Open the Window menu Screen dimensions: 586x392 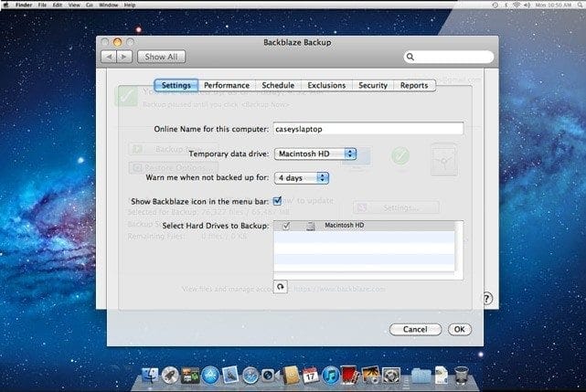109,5
